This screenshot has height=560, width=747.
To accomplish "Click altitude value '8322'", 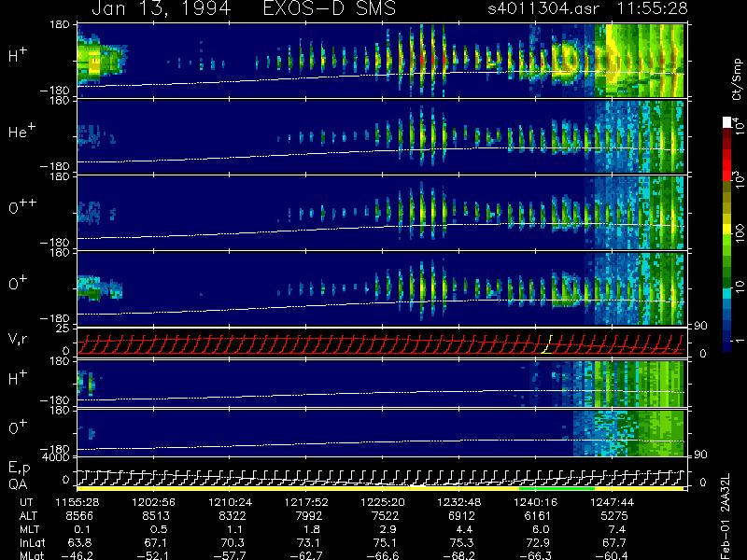I will tap(233, 516).
